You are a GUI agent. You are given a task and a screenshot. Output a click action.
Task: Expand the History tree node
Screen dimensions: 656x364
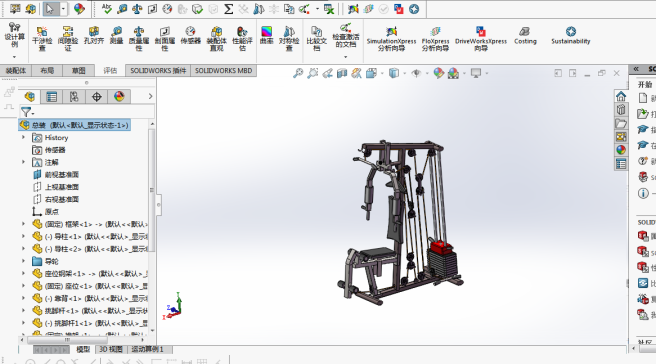point(23,137)
